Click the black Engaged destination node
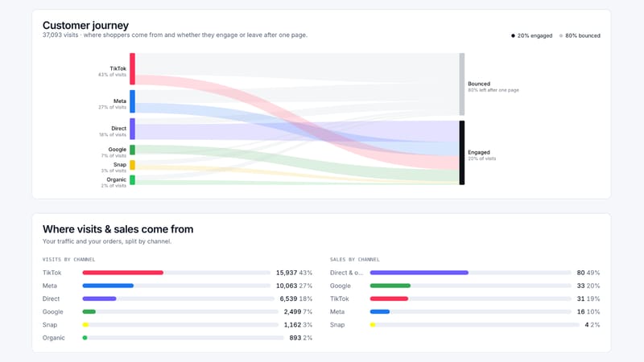644x362 pixels. 462,153
